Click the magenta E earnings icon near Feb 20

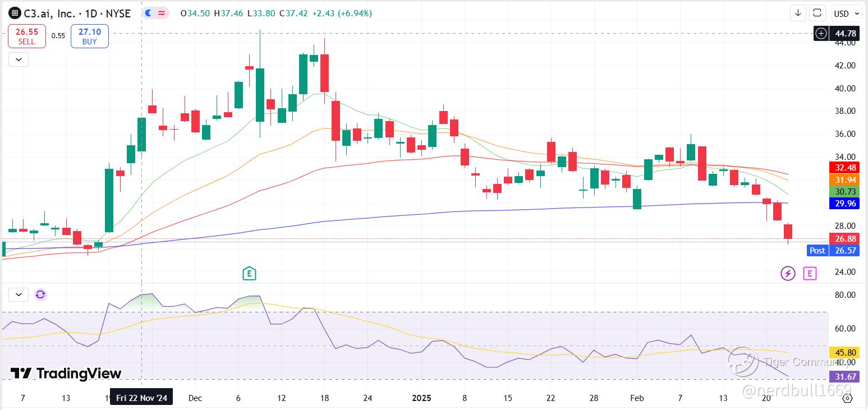point(810,274)
